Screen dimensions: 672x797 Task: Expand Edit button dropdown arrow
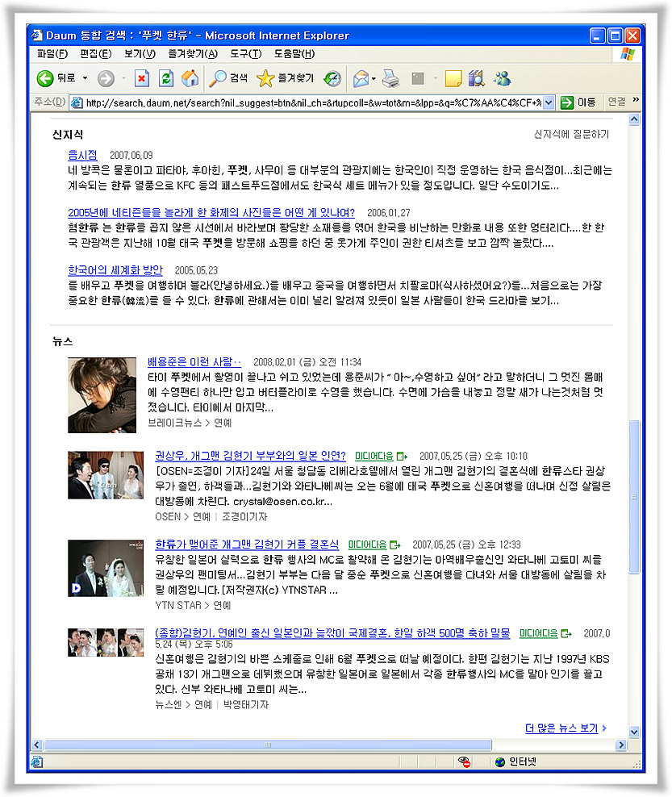435,78
